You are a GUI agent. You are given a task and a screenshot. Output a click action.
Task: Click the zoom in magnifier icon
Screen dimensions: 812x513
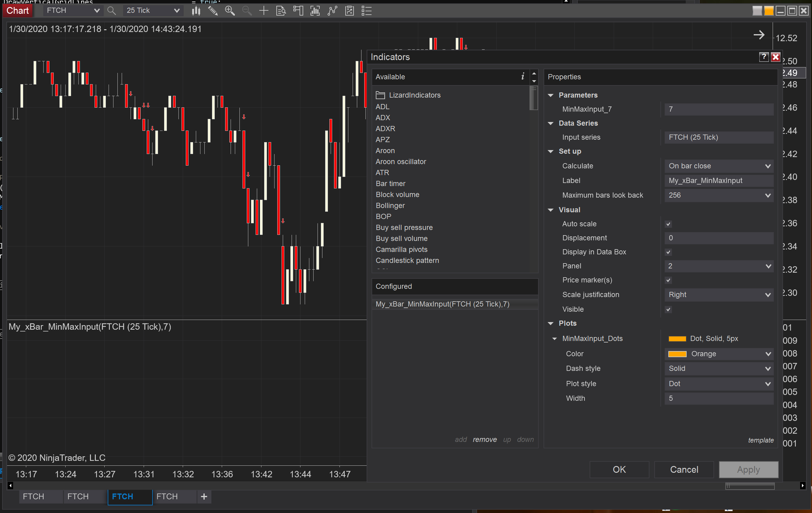coord(230,11)
